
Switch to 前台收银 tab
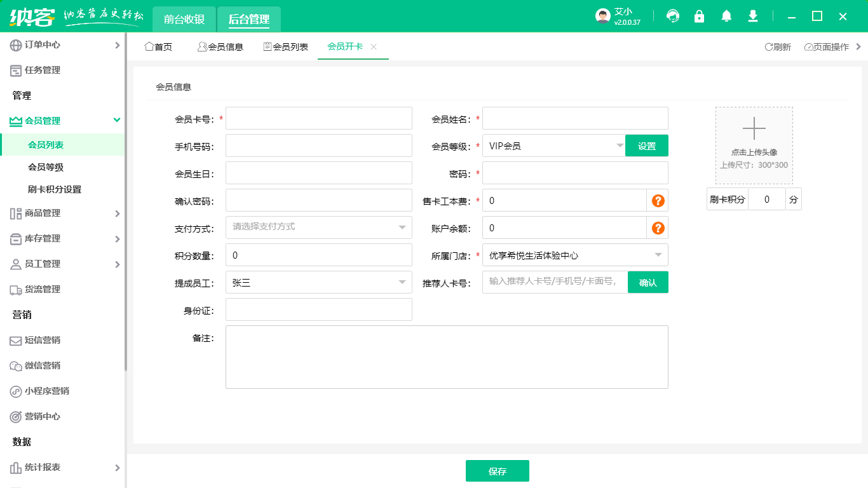(x=184, y=19)
